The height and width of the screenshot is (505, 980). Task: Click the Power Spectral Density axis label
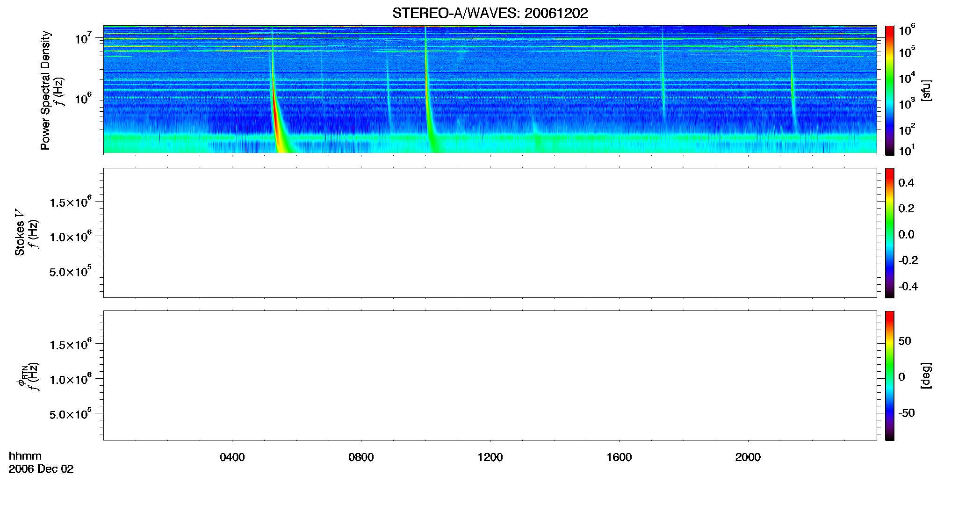(x=45, y=90)
